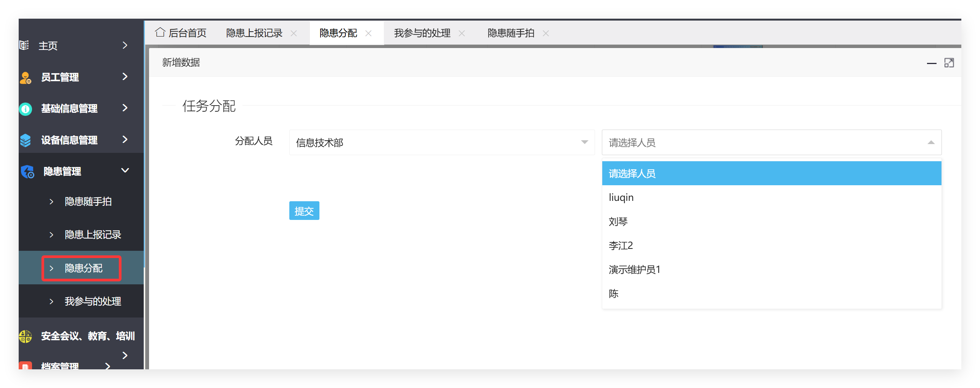980x388 pixels.
Task: Click the 设备信息管理 layers icon
Action: [24, 140]
